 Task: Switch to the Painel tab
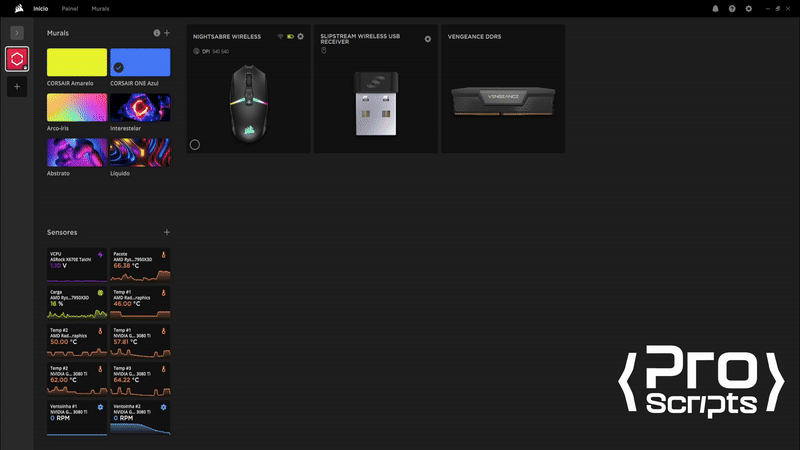tap(70, 8)
